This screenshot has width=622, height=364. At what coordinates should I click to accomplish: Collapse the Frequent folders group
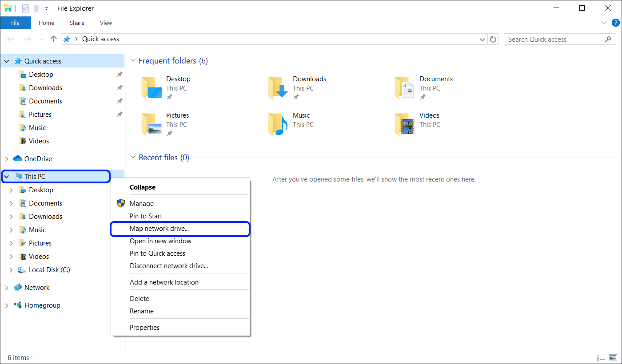coord(133,61)
